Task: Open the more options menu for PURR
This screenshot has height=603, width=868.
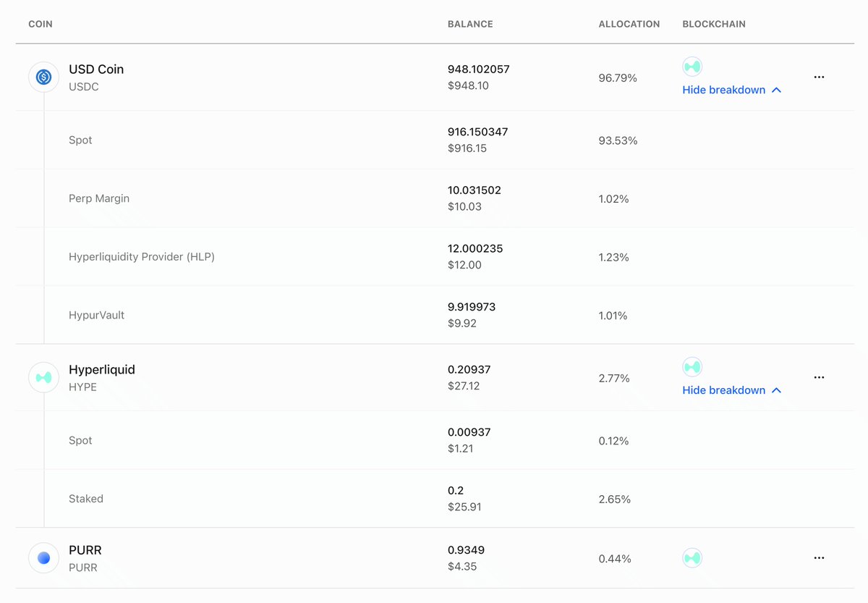Action: (x=819, y=558)
